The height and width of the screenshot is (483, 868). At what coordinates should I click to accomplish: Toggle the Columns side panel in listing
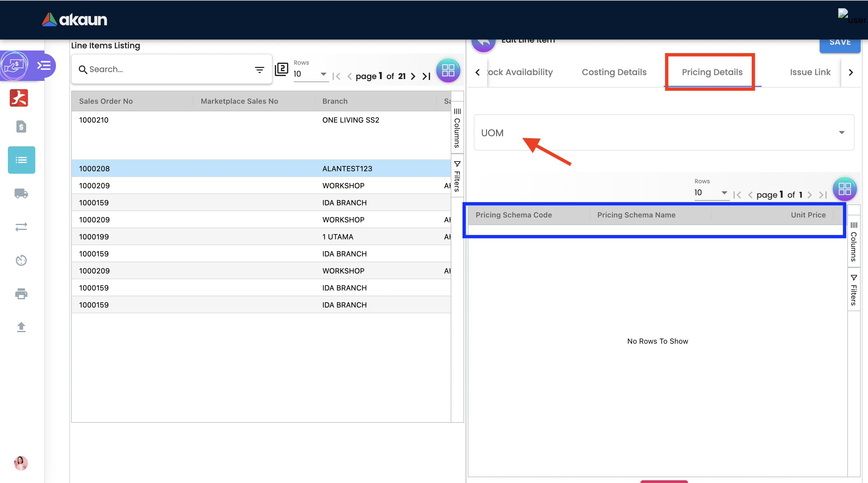pyautogui.click(x=457, y=128)
